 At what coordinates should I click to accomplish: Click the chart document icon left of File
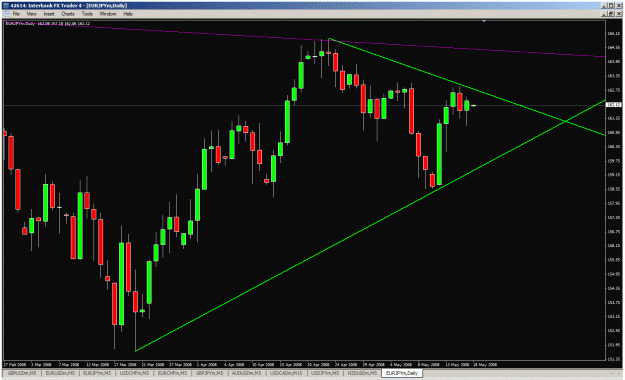point(6,14)
